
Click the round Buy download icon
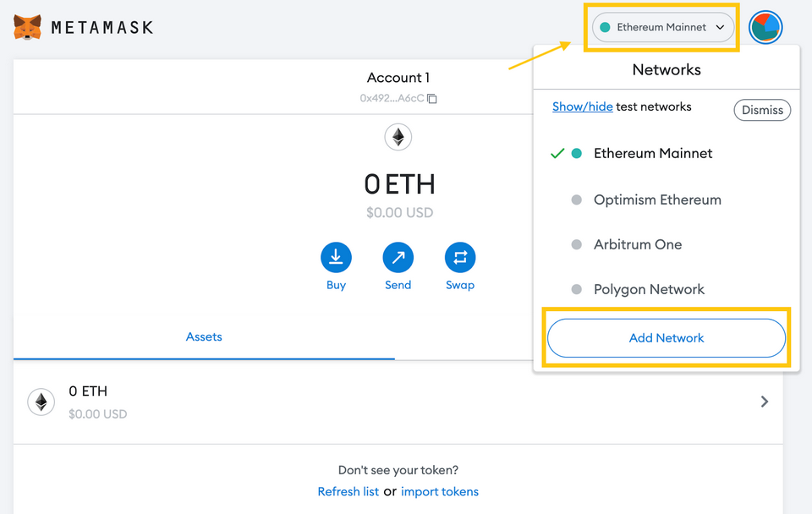(336, 257)
